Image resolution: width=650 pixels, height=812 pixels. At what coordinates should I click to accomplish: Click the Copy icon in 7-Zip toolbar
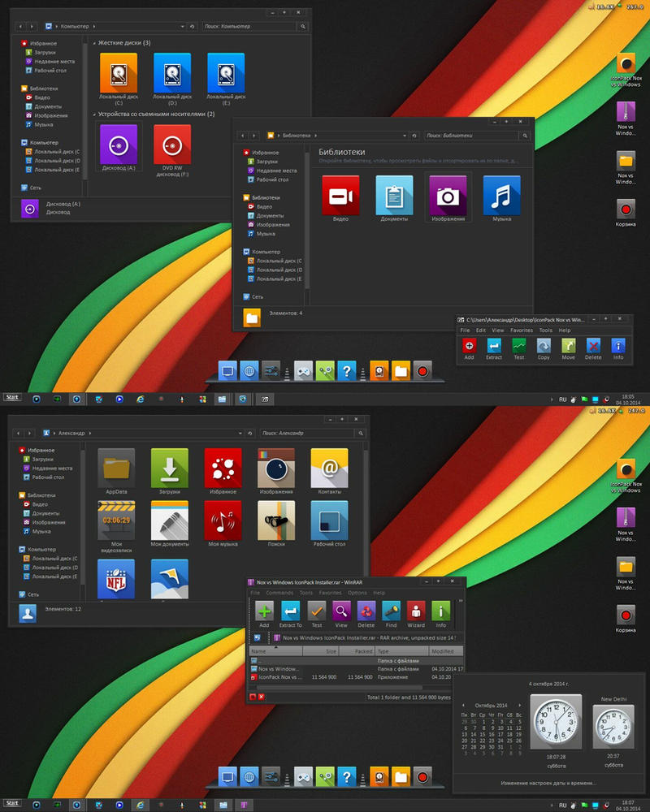coord(544,347)
